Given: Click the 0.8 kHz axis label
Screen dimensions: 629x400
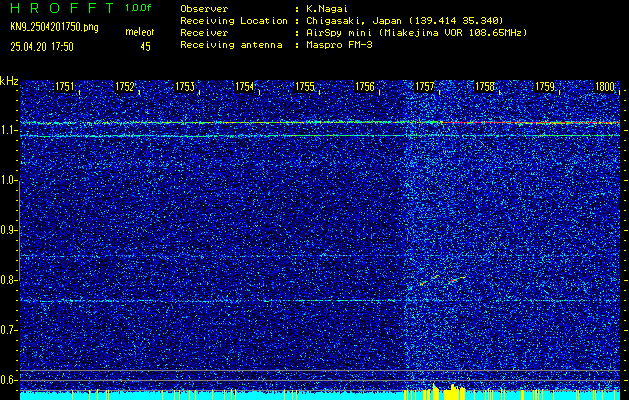Looking at the screenshot, I should (8, 280).
